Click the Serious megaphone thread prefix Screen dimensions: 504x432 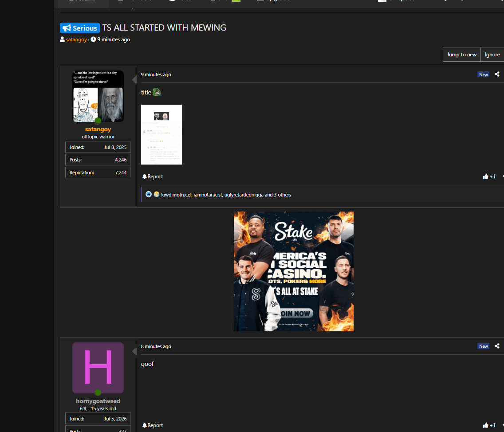coord(80,28)
